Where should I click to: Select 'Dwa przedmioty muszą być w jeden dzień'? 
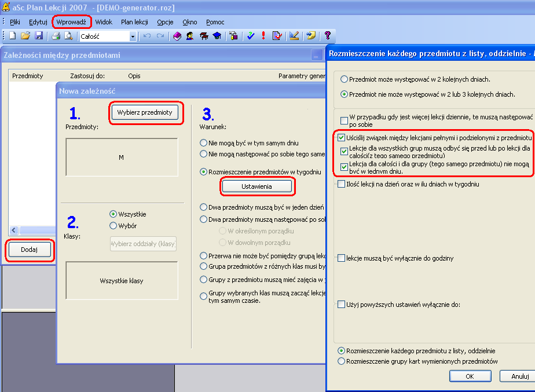203,207
